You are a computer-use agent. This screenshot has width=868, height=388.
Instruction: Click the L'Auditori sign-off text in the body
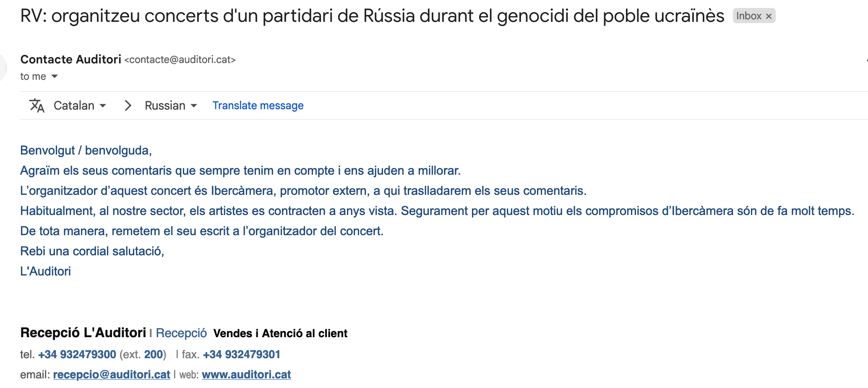pos(45,271)
